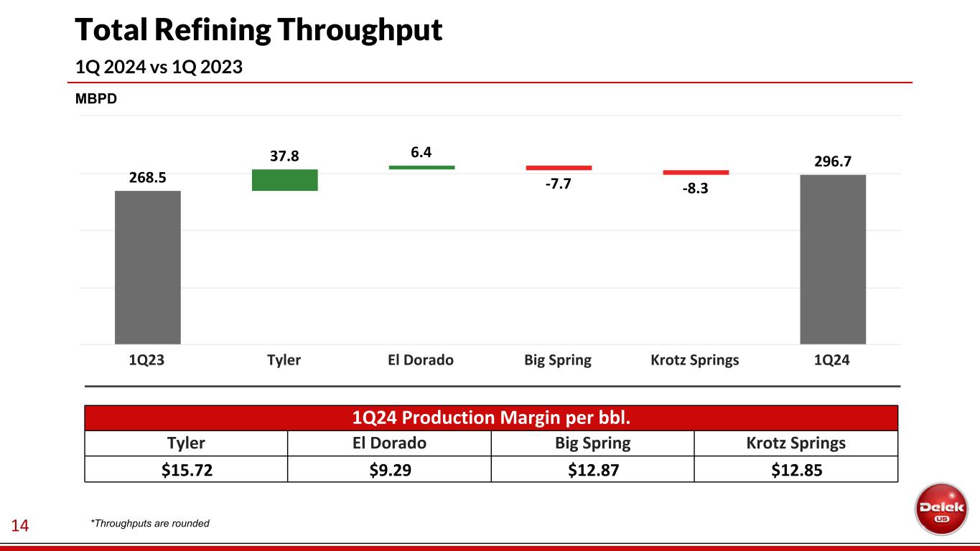Image resolution: width=980 pixels, height=551 pixels.
Task: Click the 268.5 data label
Action: (x=147, y=177)
